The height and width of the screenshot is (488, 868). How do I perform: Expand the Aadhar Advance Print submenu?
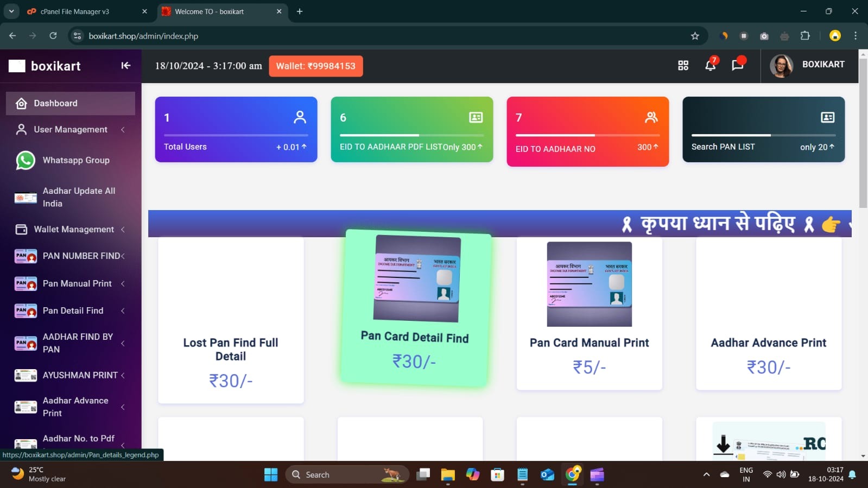(123, 407)
